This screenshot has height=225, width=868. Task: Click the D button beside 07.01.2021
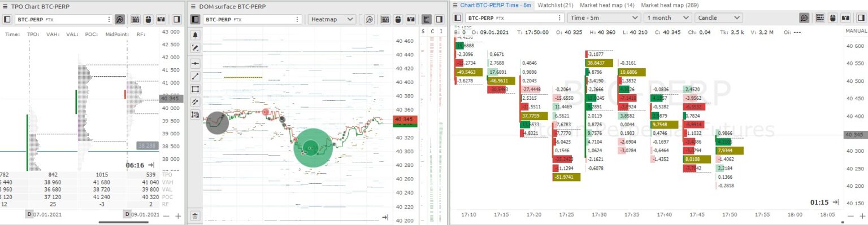(x=29, y=215)
